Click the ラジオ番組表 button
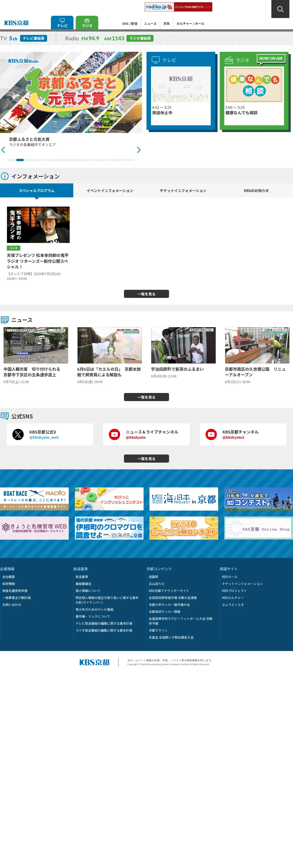 (x=140, y=38)
